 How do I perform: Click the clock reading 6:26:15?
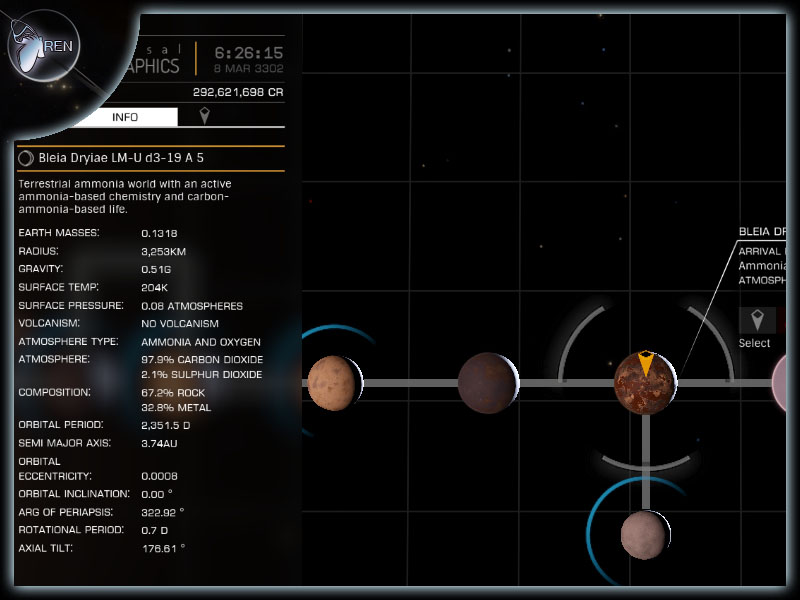(248, 53)
